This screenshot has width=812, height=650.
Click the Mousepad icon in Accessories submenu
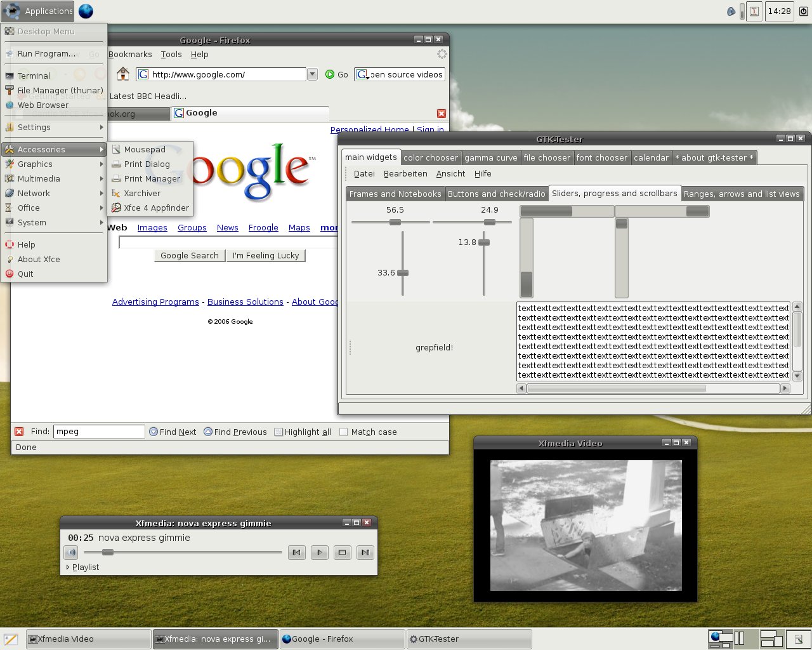[116, 149]
